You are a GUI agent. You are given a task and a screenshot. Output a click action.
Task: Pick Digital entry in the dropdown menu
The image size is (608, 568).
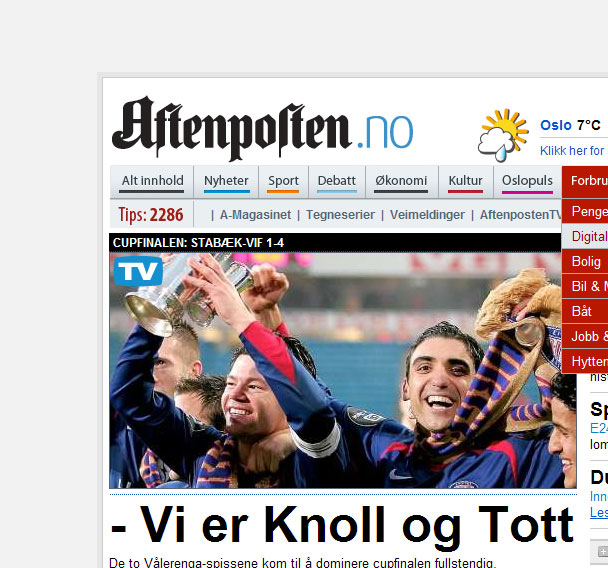(x=585, y=237)
